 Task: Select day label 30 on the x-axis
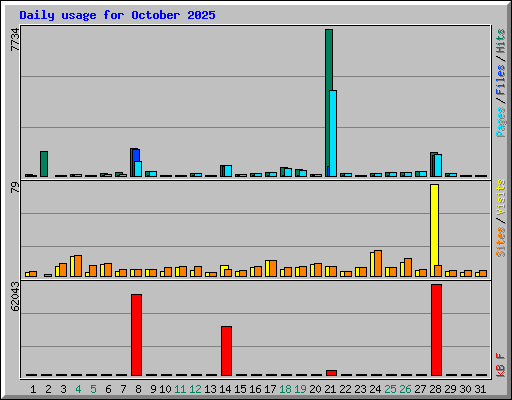tap(465, 389)
